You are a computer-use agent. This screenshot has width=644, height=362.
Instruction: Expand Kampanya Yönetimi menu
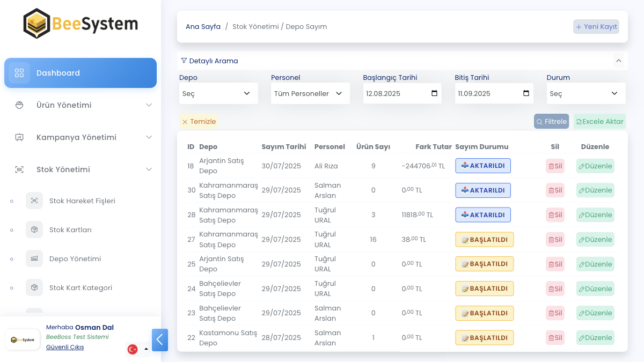click(x=80, y=137)
